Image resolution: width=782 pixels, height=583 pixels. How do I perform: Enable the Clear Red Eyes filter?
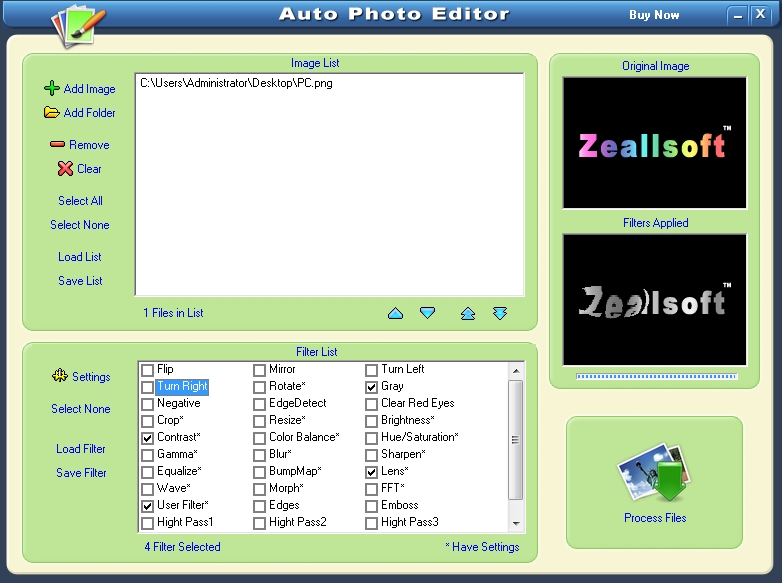coord(371,404)
